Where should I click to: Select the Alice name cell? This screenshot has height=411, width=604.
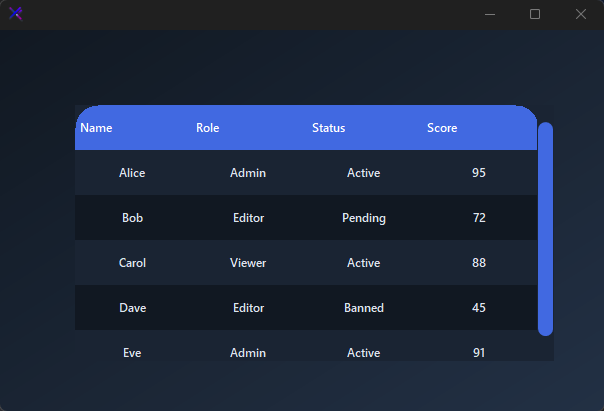(x=133, y=173)
